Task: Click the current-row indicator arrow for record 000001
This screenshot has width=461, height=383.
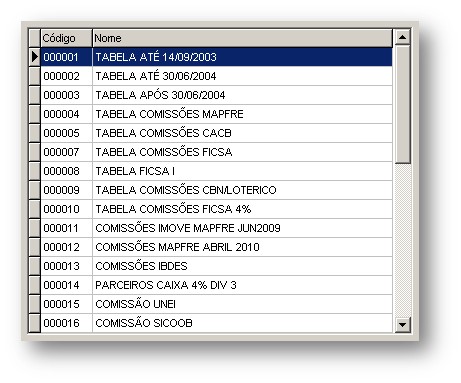Action: coord(34,57)
